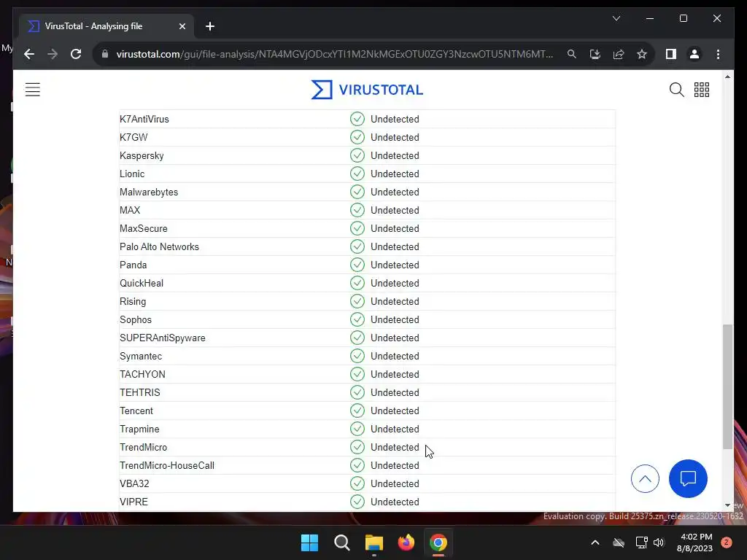
Task: Click the scroll-to-top arrow button
Action: tap(645, 478)
